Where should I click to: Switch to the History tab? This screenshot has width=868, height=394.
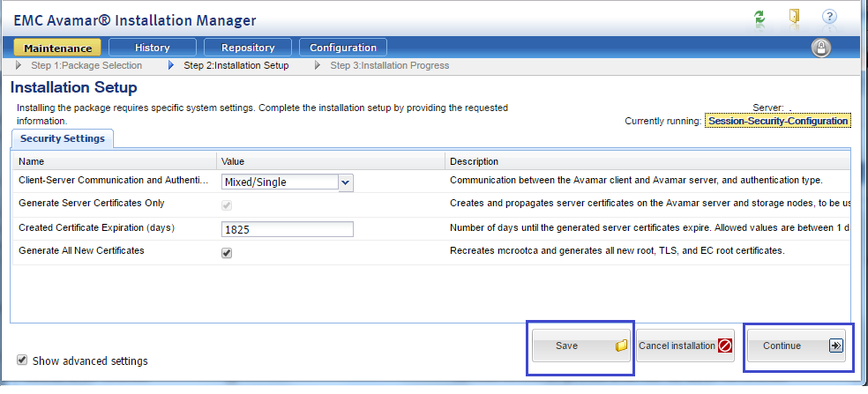click(x=153, y=48)
